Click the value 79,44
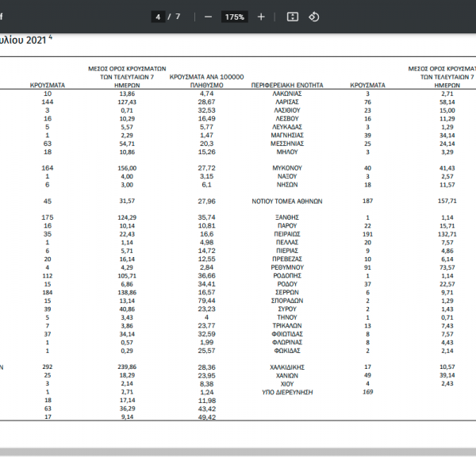This screenshot has height=457, width=476. pos(206,301)
